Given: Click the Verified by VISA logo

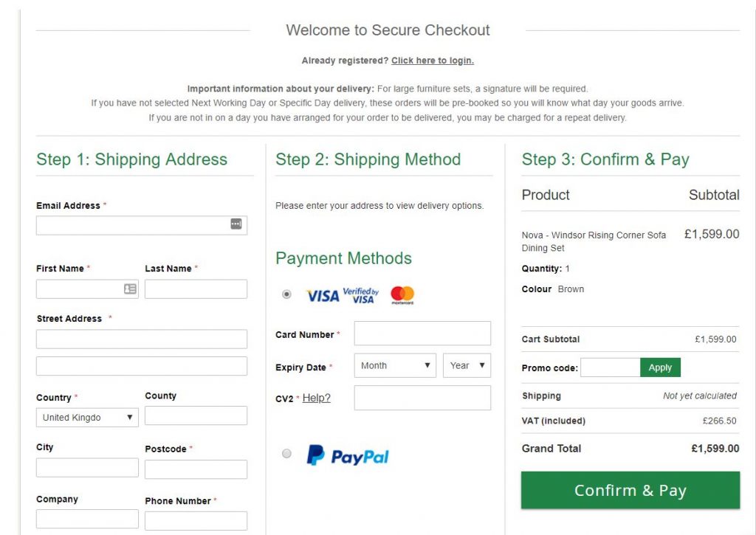Looking at the screenshot, I should 360,295.
